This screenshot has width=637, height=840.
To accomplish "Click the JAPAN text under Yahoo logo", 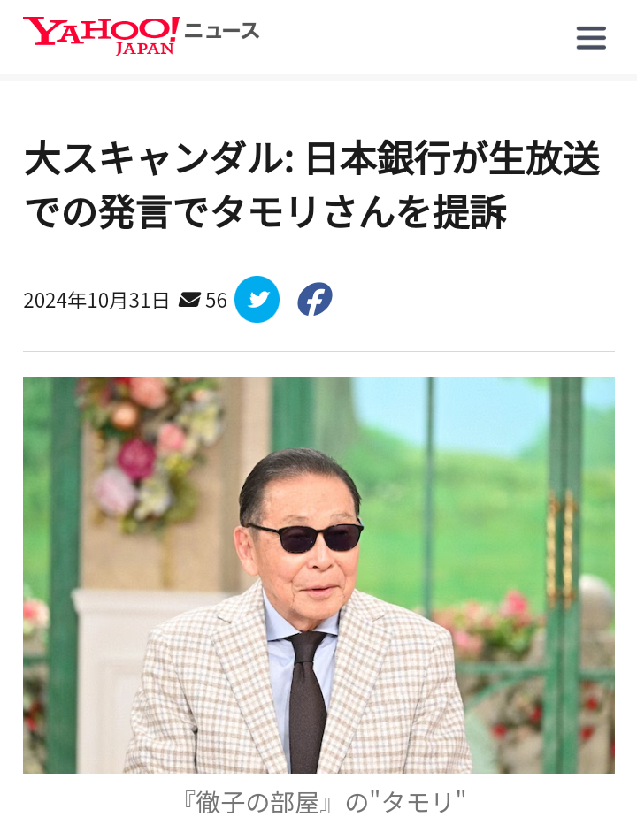I will (145, 49).
